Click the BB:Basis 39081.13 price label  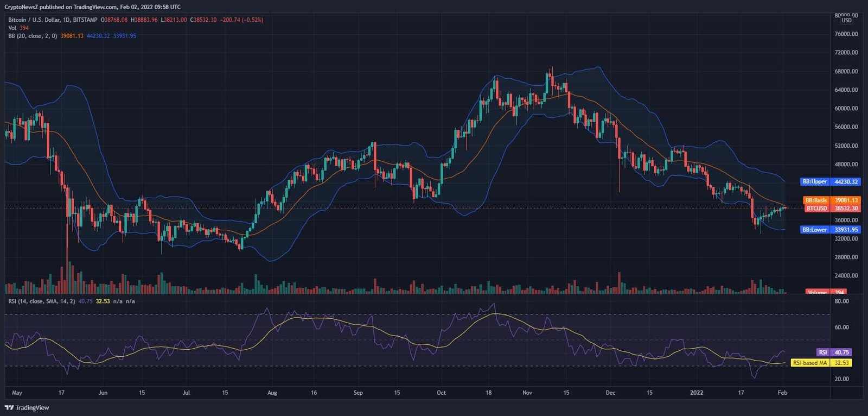(832, 200)
